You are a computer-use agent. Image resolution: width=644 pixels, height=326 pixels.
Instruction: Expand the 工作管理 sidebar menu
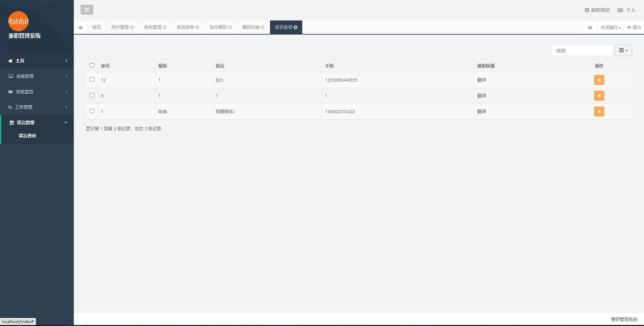coord(37,107)
